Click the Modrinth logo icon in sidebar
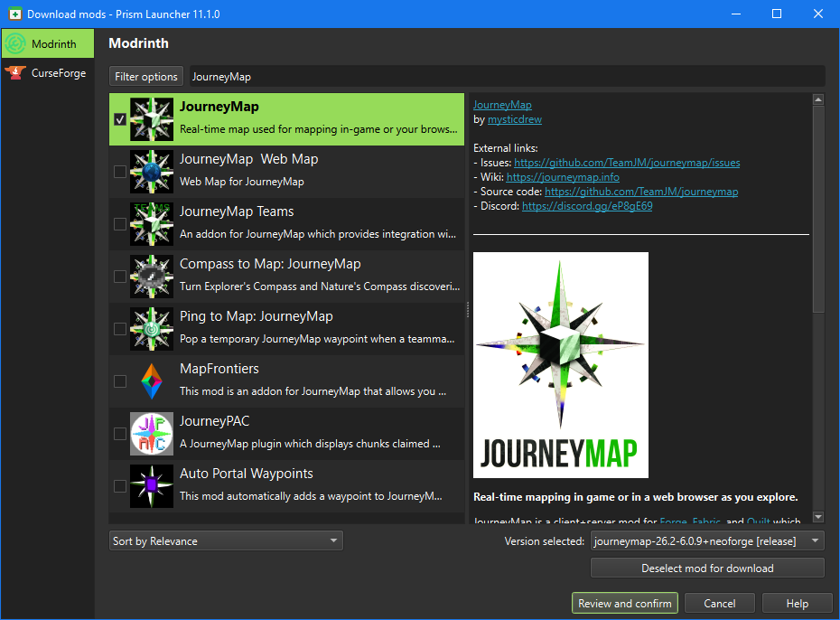 tap(15, 44)
